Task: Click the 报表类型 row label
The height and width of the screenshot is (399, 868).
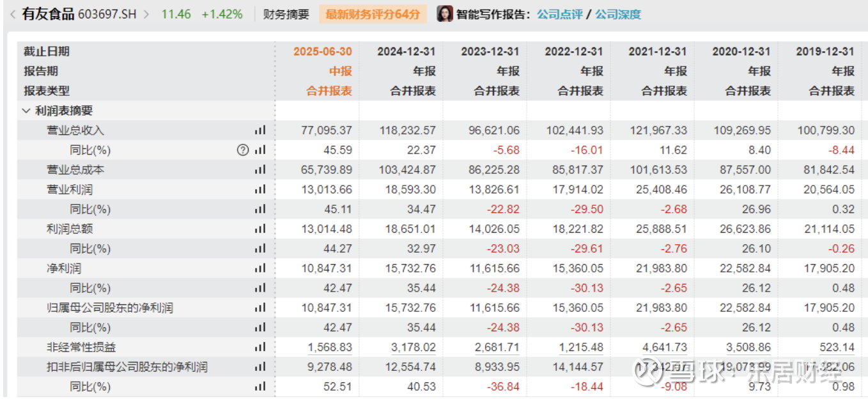Action: pyautogui.click(x=47, y=91)
